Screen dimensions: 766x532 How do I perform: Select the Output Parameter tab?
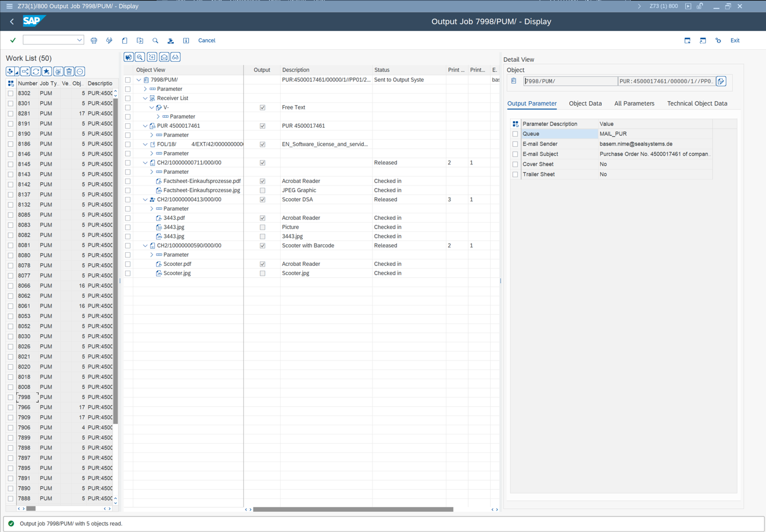[x=532, y=103]
